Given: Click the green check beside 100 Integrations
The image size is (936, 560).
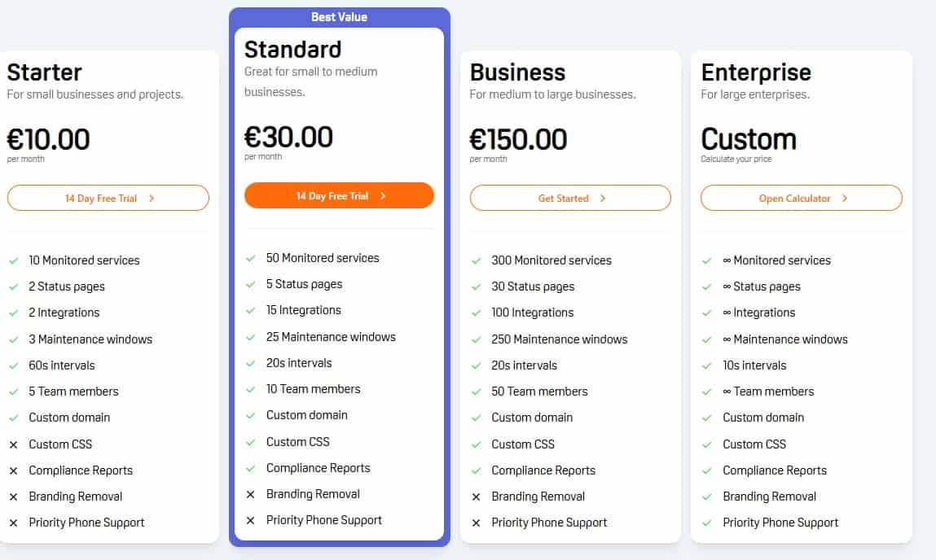Looking at the screenshot, I should (x=477, y=313).
